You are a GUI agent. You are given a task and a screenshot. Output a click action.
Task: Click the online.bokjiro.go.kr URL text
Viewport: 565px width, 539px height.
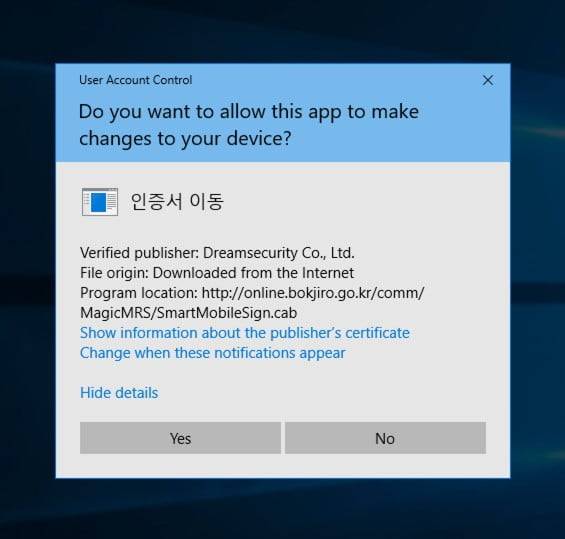coord(313,293)
